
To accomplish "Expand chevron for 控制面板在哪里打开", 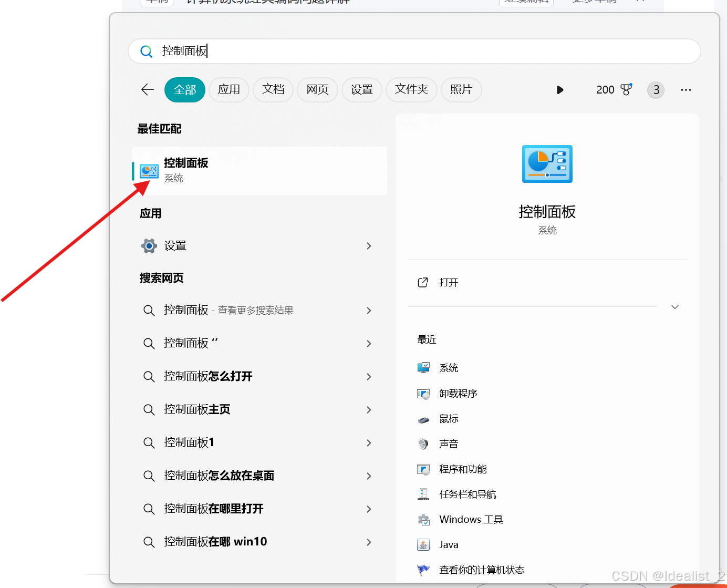I will click(x=369, y=509).
